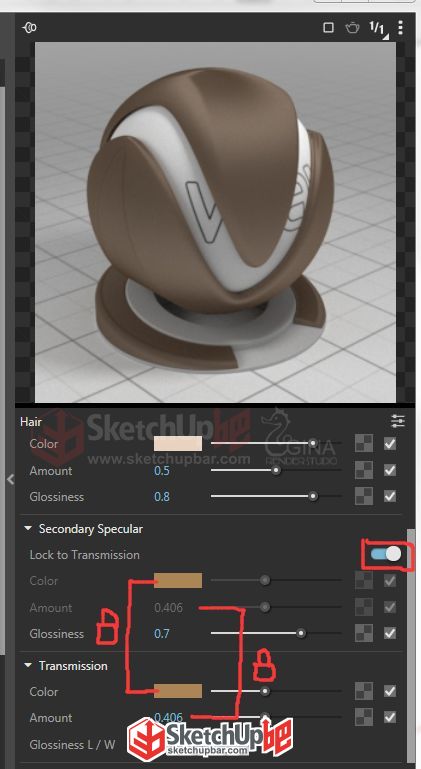Uncheck the Transmission Amount texture checkbox
The image size is (421, 769).
[390, 717]
